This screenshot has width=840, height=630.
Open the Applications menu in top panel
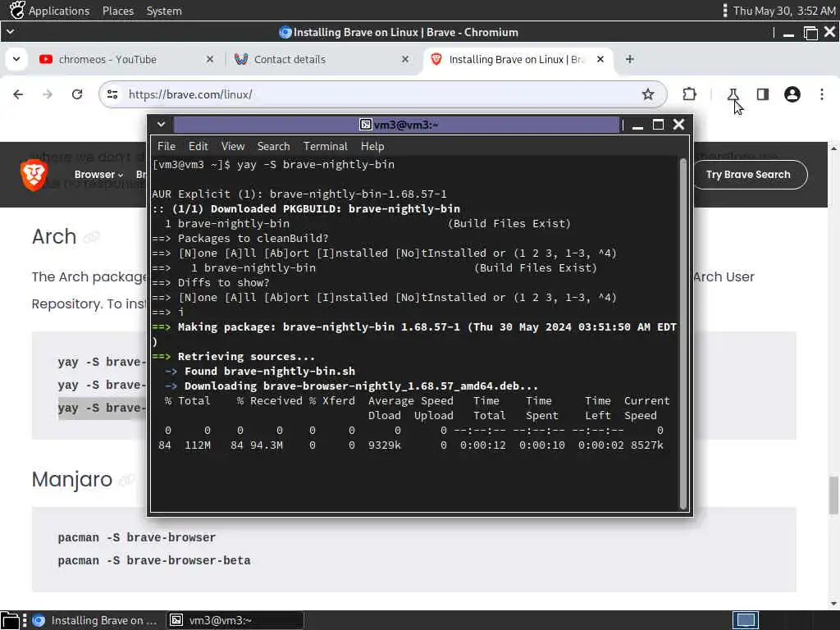[59, 11]
